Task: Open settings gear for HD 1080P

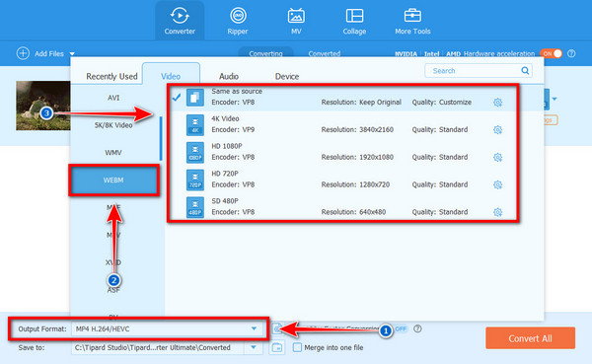Action: pos(497,157)
